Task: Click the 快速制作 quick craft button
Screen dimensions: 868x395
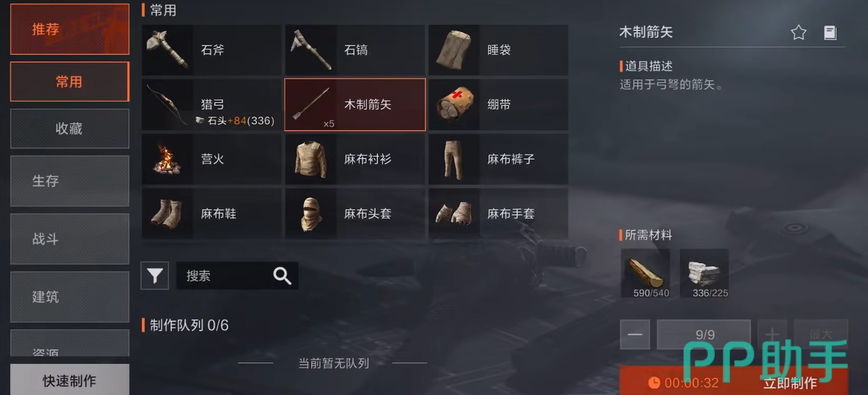Action: pyautogui.click(x=70, y=380)
